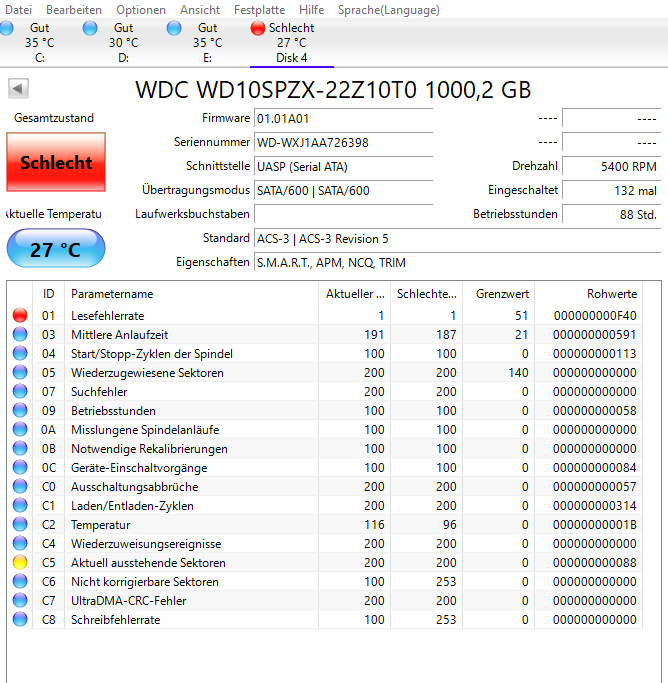Click the blue status orb for drive E:

tap(174, 28)
